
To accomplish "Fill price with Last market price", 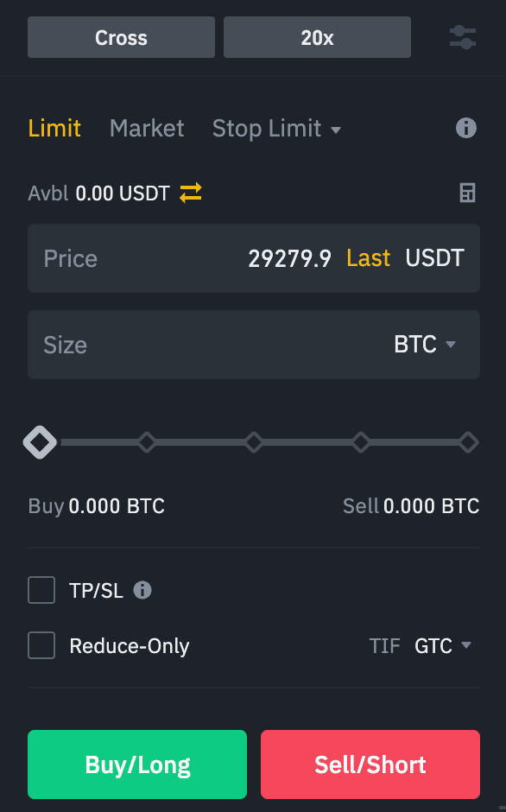I will pos(368,258).
